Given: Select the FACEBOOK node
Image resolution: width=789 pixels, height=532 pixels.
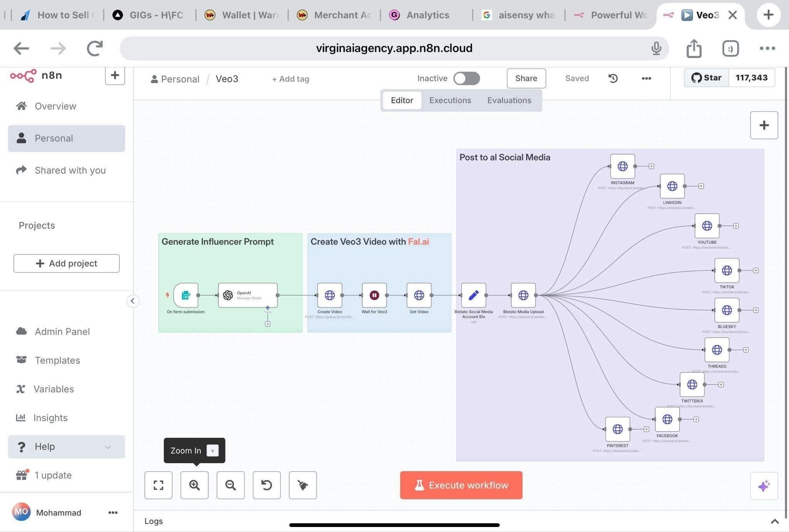Looking at the screenshot, I should pos(667,419).
